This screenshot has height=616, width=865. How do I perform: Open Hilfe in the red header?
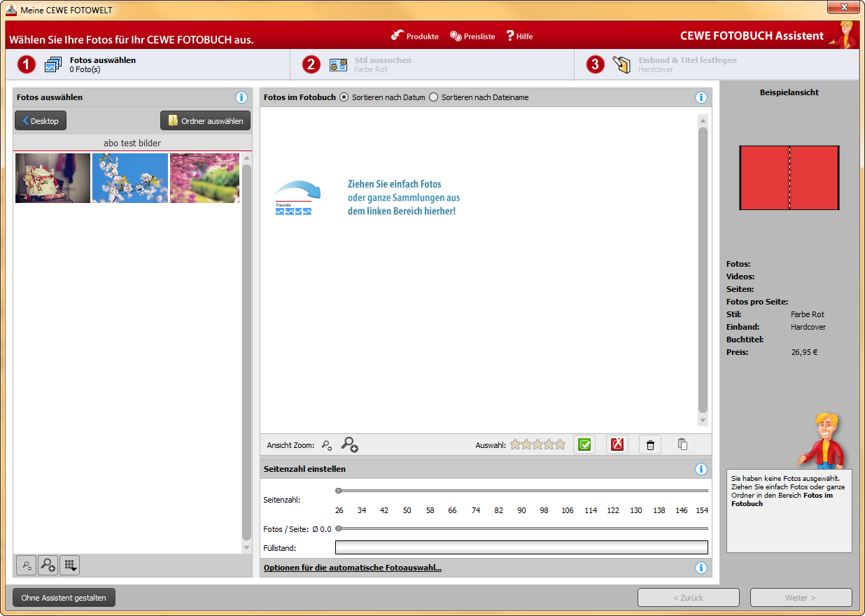point(519,36)
